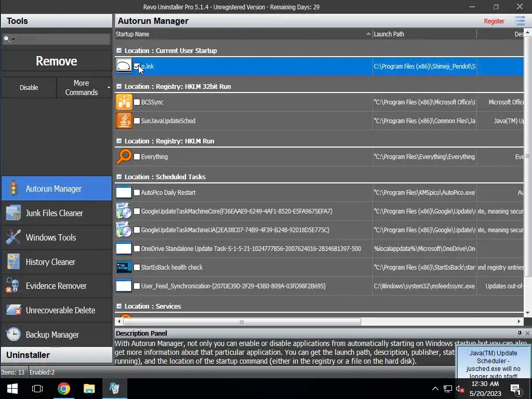Screen dimensions: 532x399
Task: Switch to Revo Uninstaller on the taskbar
Action: (114, 389)
